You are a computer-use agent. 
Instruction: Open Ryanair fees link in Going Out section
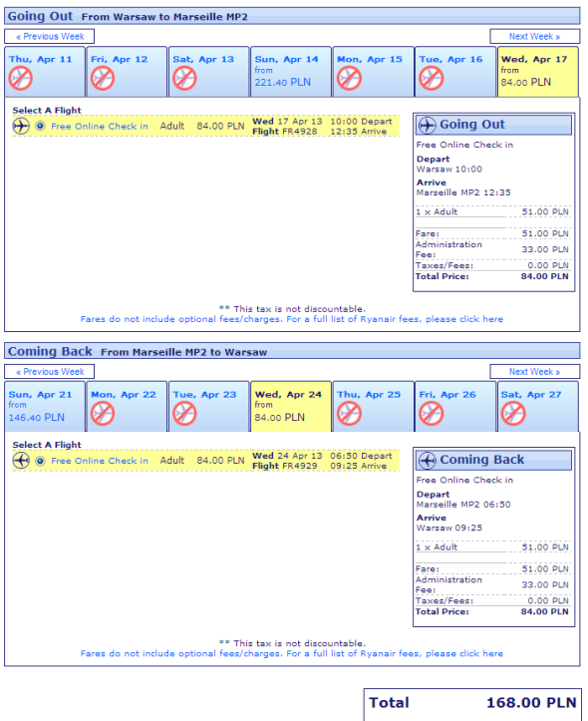(x=292, y=319)
